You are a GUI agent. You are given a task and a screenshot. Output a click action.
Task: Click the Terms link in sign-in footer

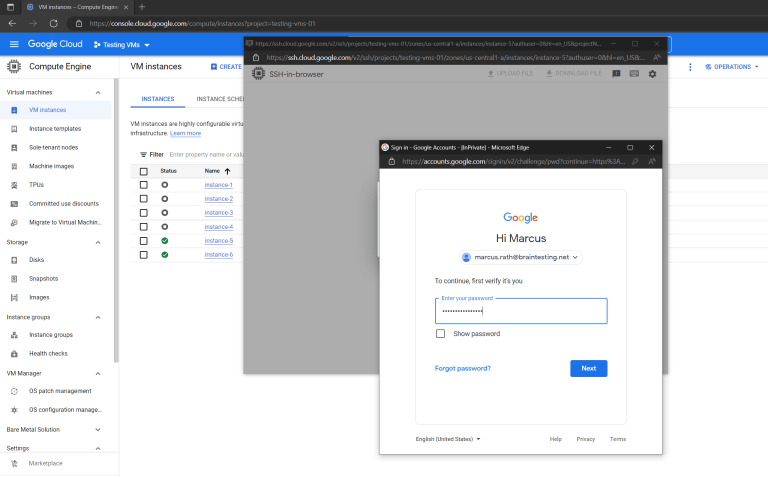point(618,439)
